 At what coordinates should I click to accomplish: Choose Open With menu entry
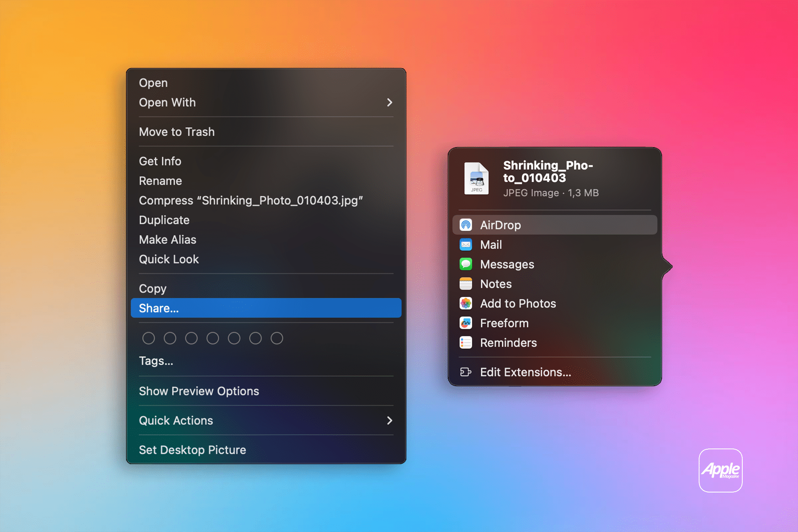click(266, 102)
